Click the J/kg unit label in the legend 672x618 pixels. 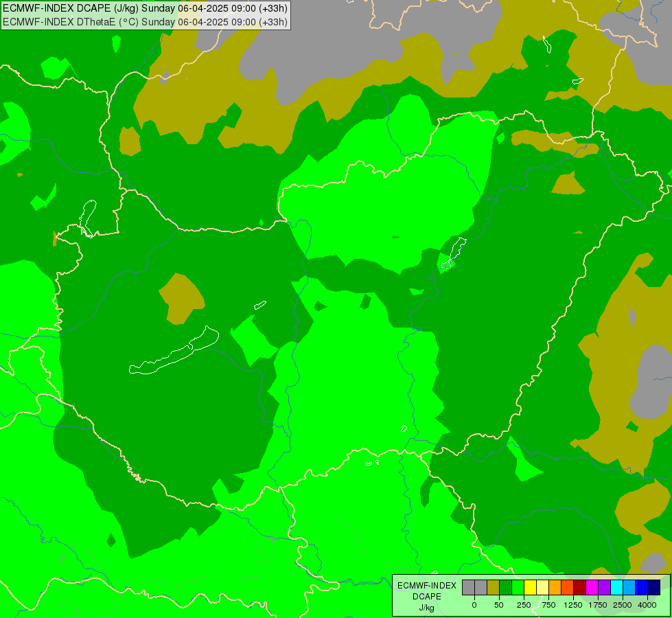(x=427, y=608)
